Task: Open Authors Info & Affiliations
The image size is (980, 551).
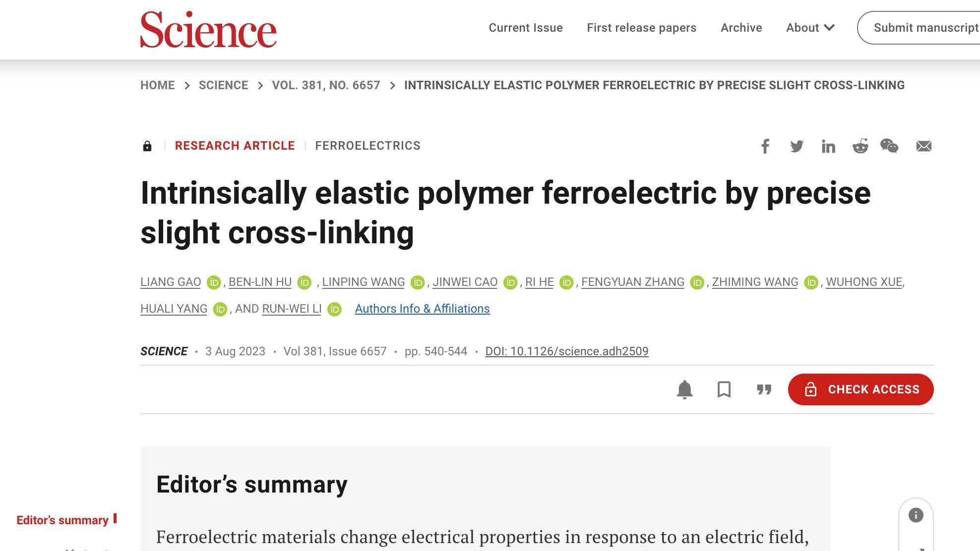Action: (x=422, y=308)
